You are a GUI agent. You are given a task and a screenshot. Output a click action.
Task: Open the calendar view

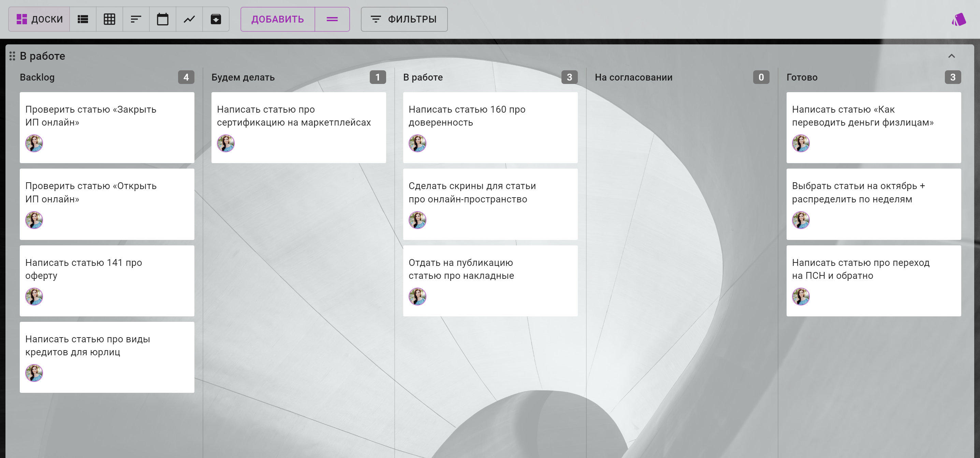coord(162,19)
